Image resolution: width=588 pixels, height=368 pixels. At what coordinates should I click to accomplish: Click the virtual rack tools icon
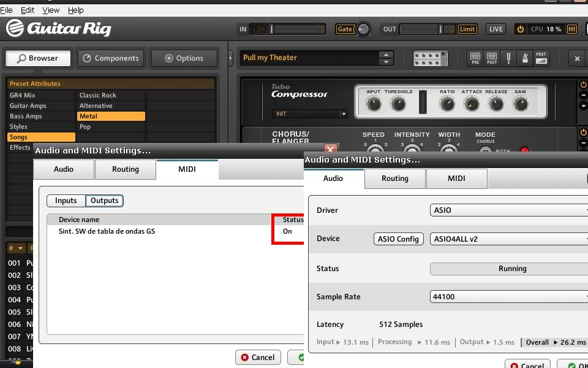[431, 58]
